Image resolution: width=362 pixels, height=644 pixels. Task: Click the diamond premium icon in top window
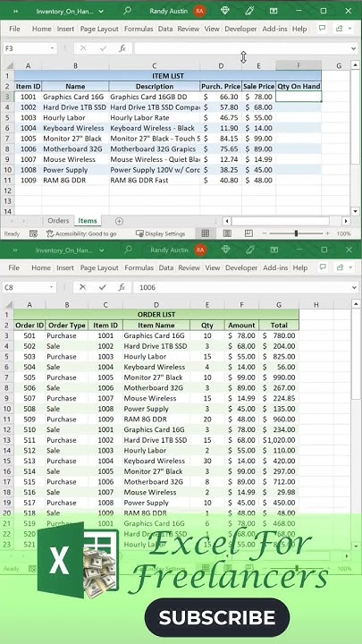point(225,11)
